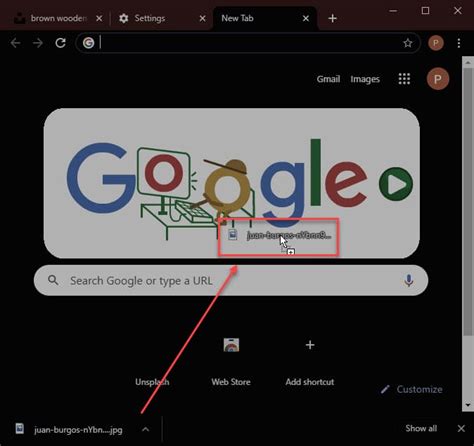Viewport: 474px width, 446px height.
Task: Maximize the Chrome window
Action: coord(425,11)
